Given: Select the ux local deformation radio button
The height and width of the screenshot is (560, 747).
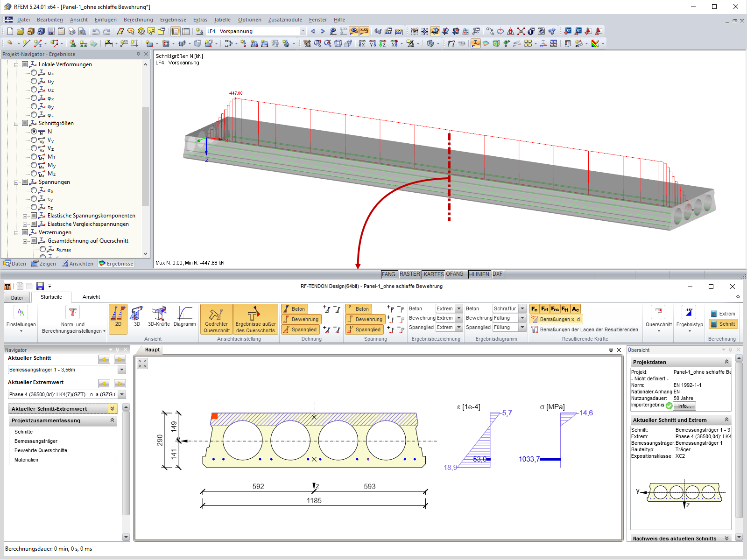Looking at the screenshot, I should click(34, 73).
